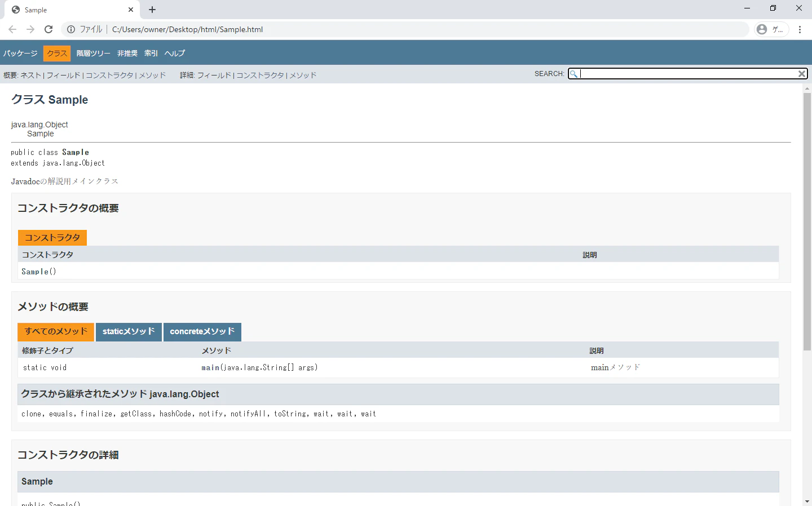Open パッケージ in the navigation bar
This screenshot has height=506, width=812.
20,54
